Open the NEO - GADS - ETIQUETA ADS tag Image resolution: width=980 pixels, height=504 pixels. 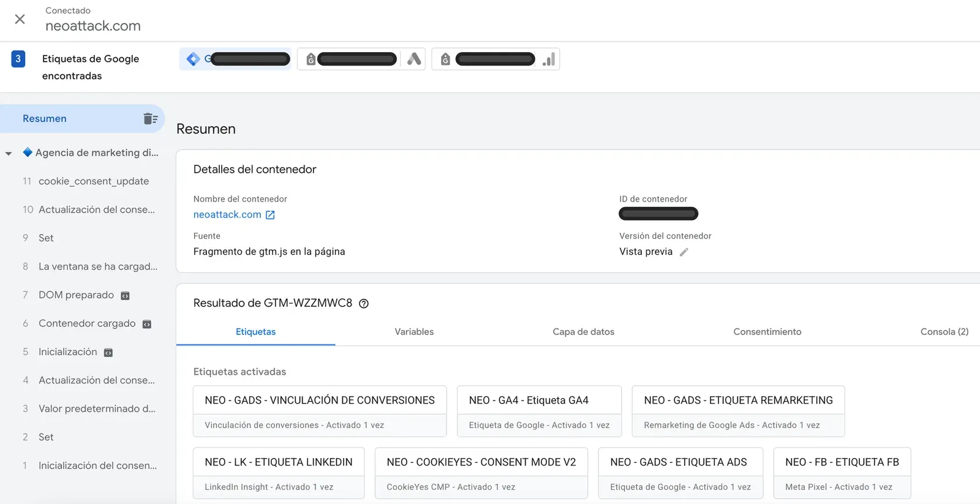[x=680, y=473]
